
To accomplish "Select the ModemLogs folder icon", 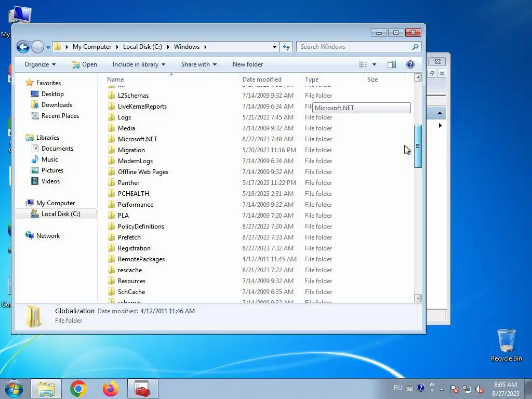I will coord(111,161).
